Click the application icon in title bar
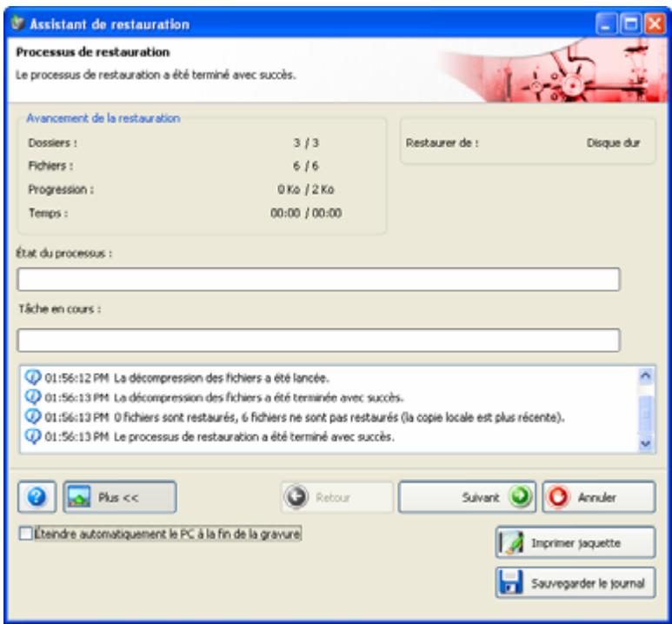 (x=18, y=23)
